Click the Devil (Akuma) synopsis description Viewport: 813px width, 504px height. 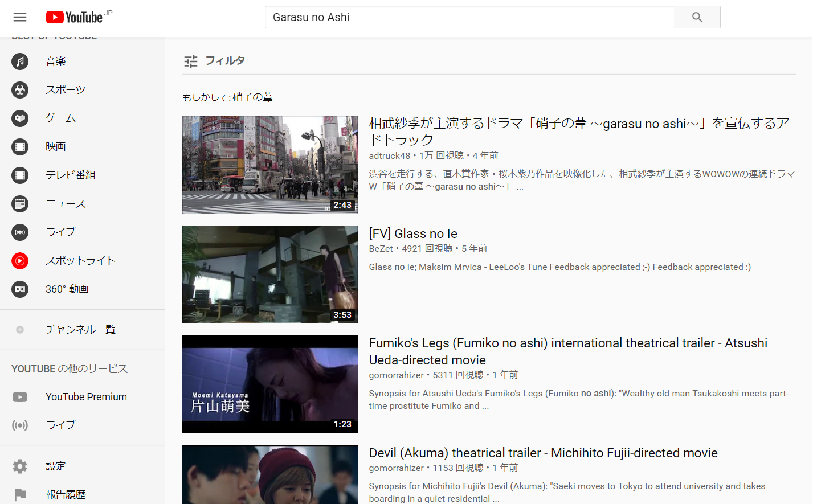[567, 492]
